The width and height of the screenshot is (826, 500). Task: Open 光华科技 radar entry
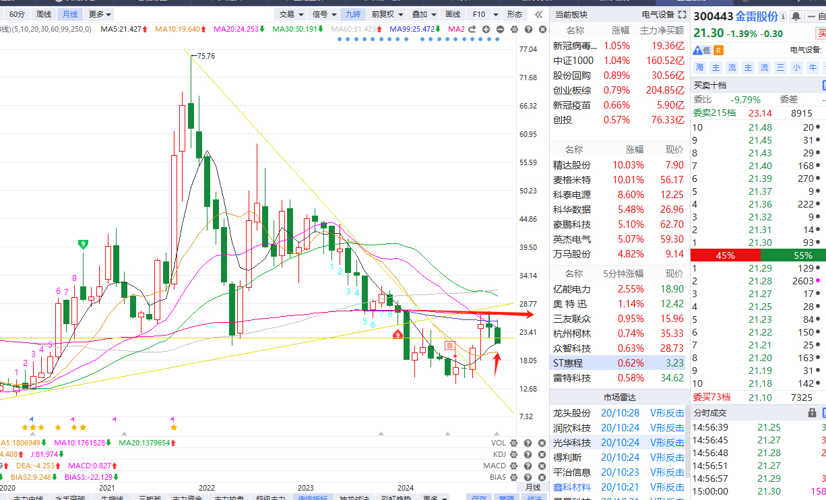(619, 443)
